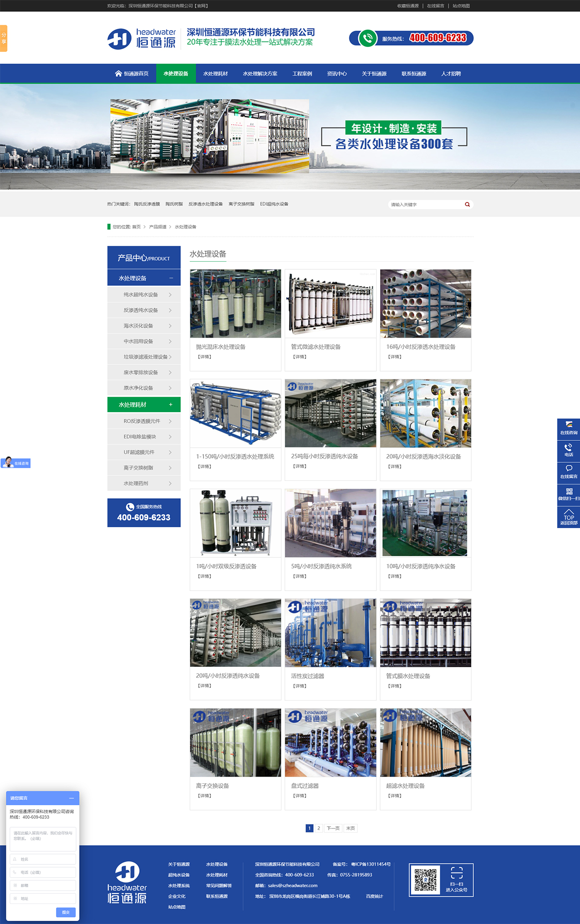Click the TOP return-to-top icon
580x924 pixels.
(x=568, y=517)
